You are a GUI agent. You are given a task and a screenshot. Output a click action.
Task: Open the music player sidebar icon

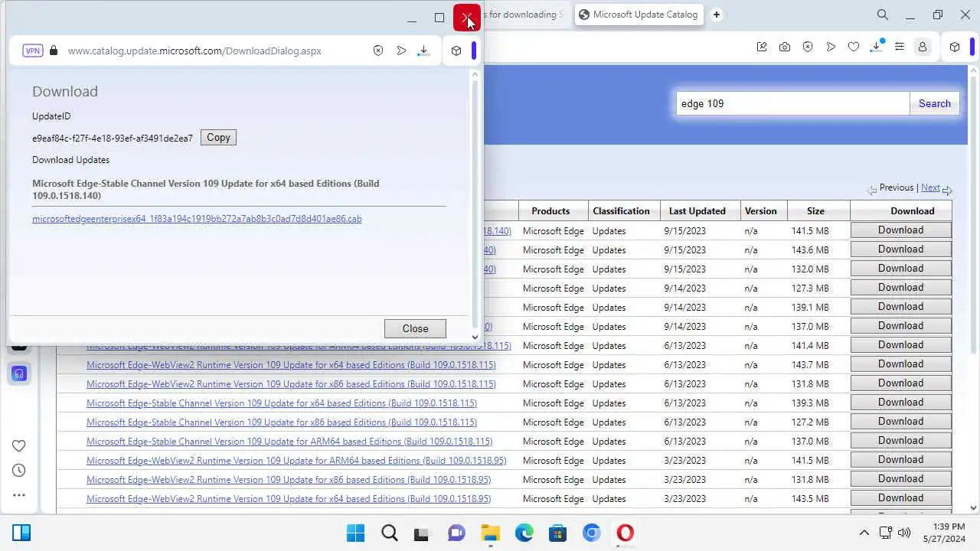coord(19,373)
